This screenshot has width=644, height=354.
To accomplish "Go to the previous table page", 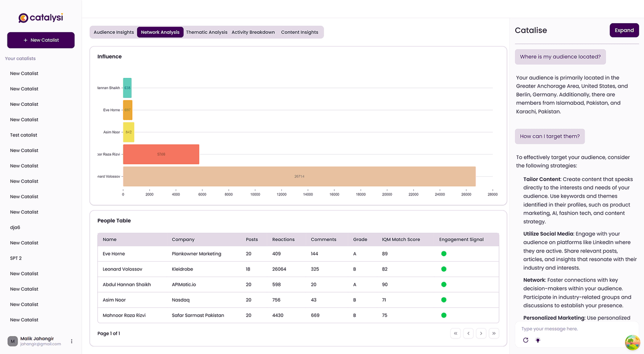I will click(469, 334).
